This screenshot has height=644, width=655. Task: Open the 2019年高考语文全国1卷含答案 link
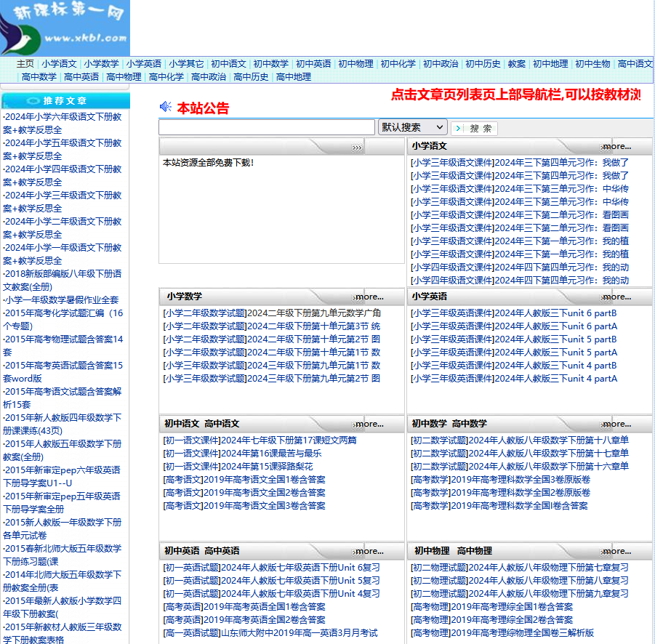(244, 480)
